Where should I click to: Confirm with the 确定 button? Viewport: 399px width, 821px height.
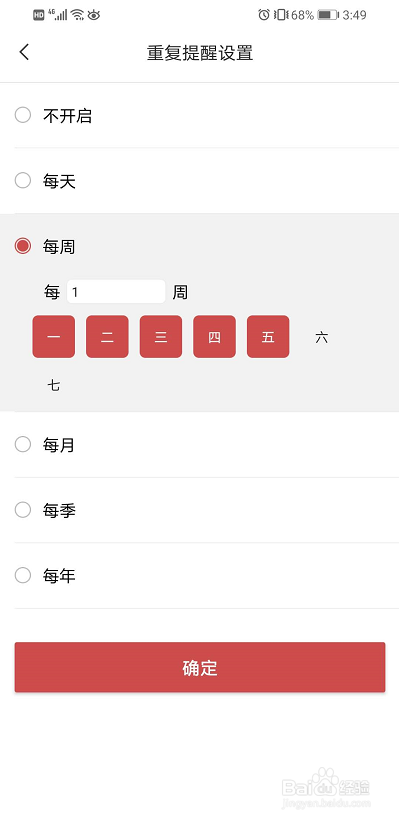point(200,668)
